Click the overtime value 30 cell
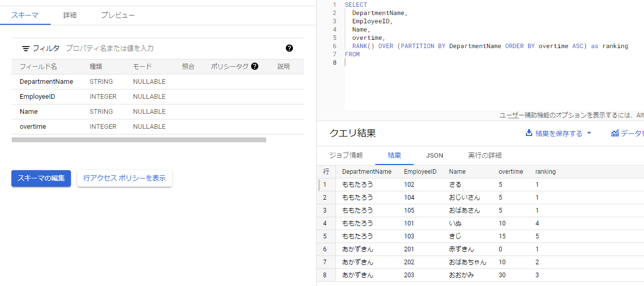Screen dimensions: 644x286 (x=502, y=275)
